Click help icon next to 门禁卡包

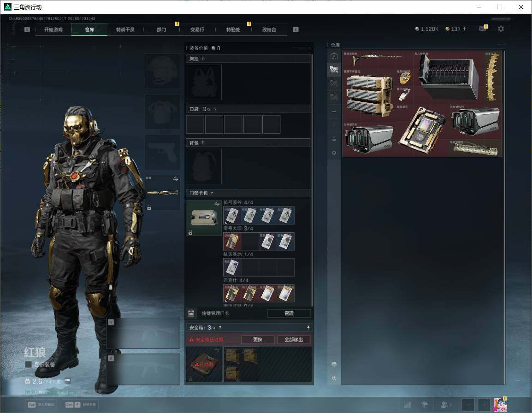click(212, 193)
